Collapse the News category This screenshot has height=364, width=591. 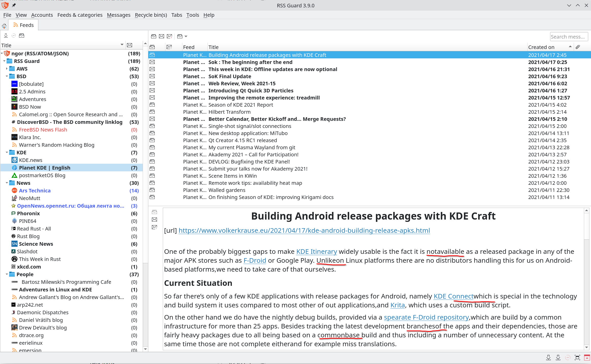click(7, 183)
